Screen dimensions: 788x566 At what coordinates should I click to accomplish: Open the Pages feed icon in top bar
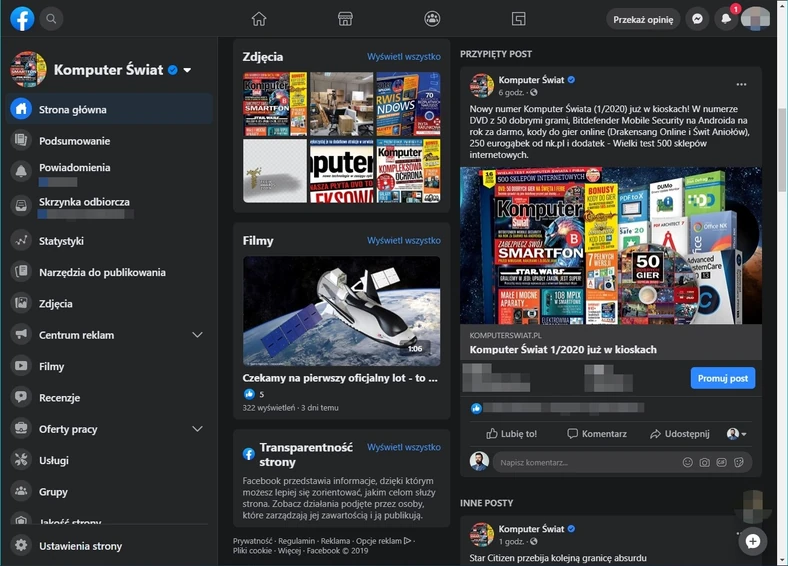tap(519, 19)
